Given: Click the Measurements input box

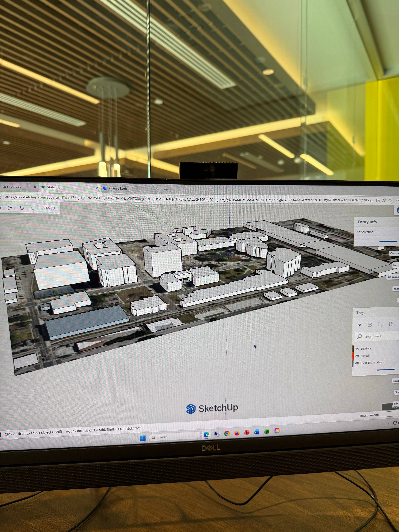Looking at the screenshot, I should point(390,414).
